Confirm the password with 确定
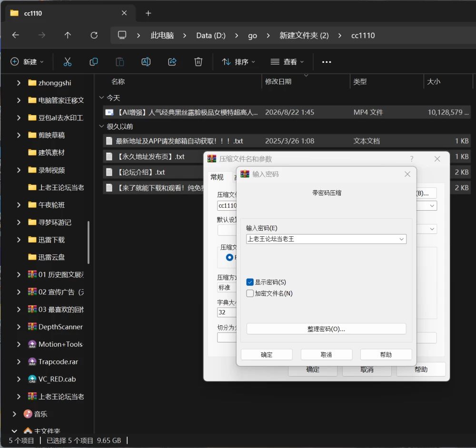Screen dimensions: 476x448 point(267,355)
